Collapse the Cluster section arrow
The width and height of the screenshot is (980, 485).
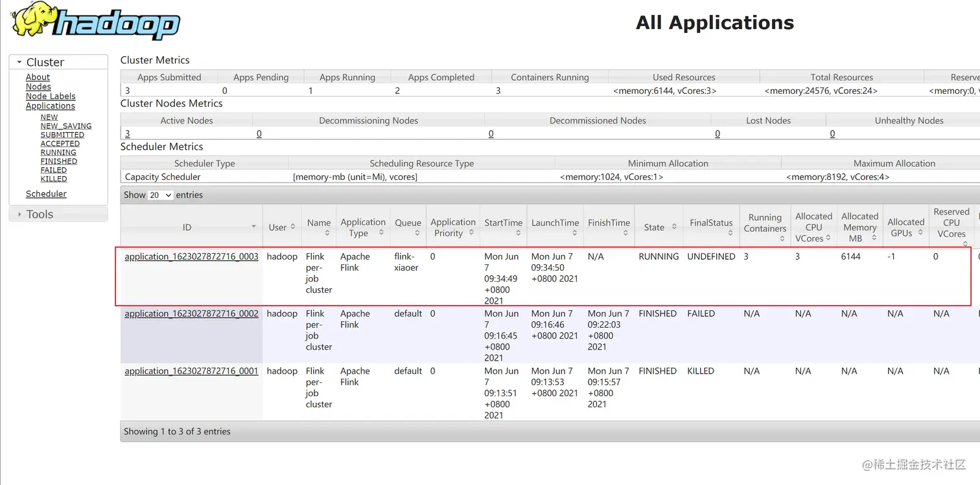pyautogui.click(x=19, y=62)
